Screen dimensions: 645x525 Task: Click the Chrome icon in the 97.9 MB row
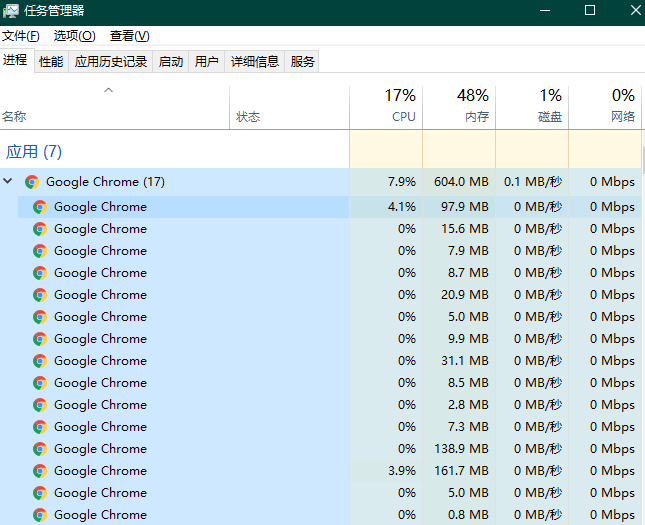(x=40, y=207)
